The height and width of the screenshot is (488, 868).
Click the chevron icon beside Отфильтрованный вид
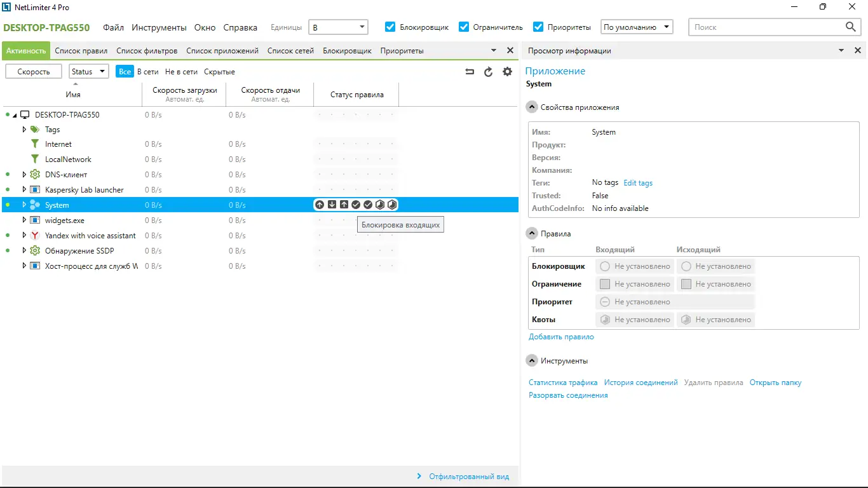[x=419, y=476]
